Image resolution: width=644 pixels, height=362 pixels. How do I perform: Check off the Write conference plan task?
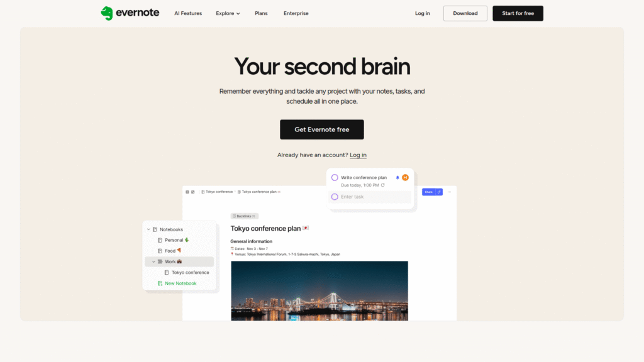pyautogui.click(x=335, y=178)
